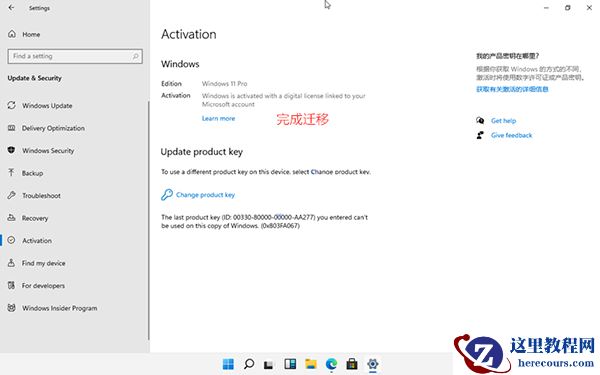The image size is (600, 375).
Task: Open Widgets from the taskbar
Action: (x=290, y=364)
